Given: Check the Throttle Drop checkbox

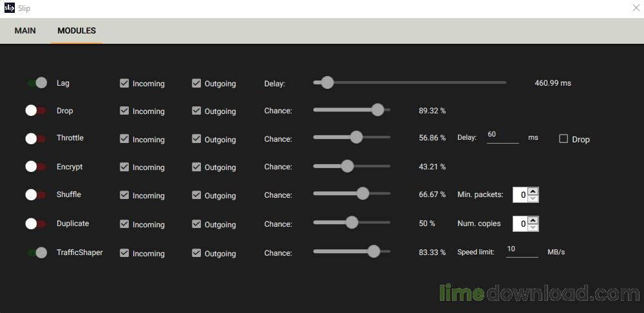Looking at the screenshot, I should point(563,138).
